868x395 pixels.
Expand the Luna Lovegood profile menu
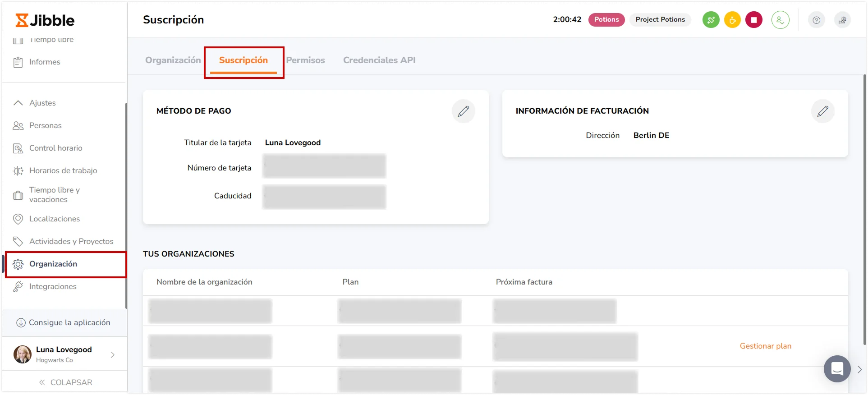click(113, 355)
